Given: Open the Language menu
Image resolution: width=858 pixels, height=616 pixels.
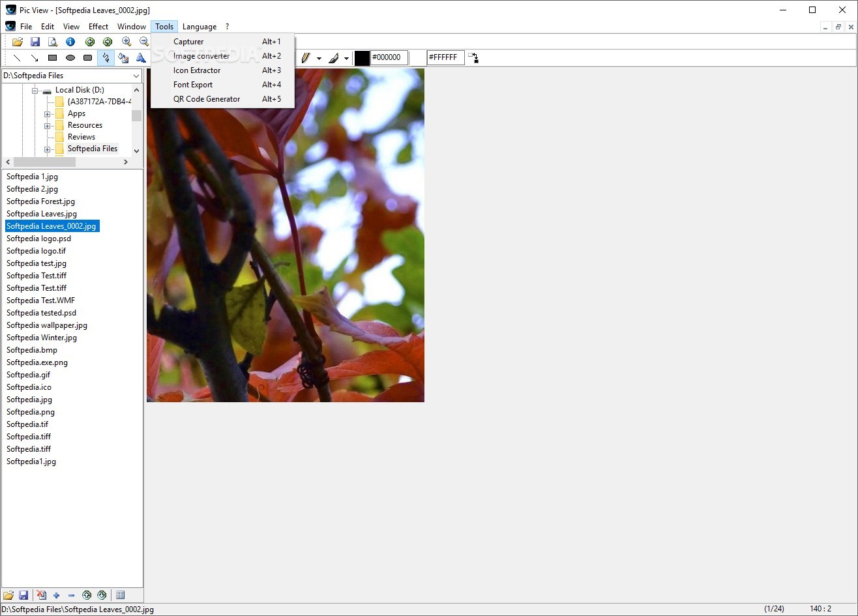Looking at the screenshot, I should [200, 27].
